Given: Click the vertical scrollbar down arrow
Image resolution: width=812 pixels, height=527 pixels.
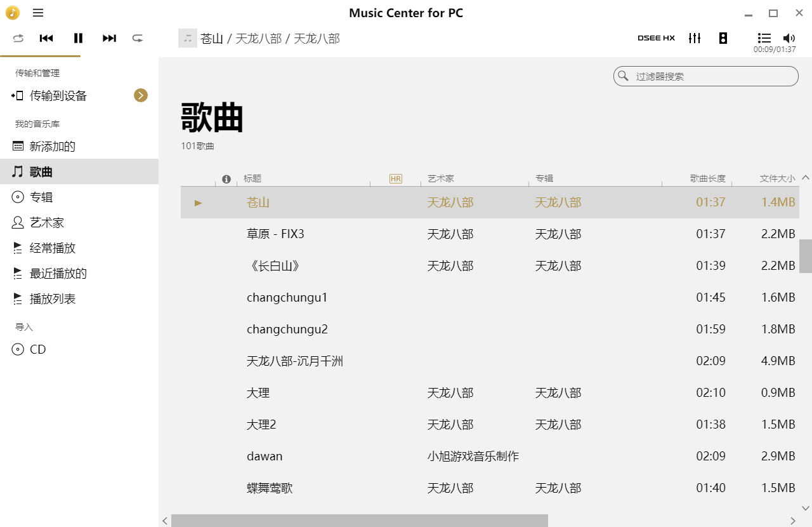Looking at the screenshot, I should [806, 508].
